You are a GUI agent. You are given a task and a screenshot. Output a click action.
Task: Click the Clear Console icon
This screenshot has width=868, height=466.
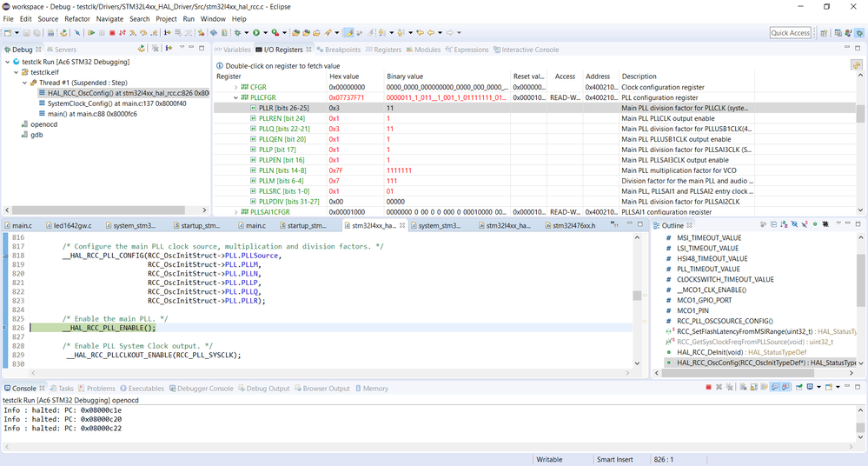pyautogui.click(x=743, y=387)
